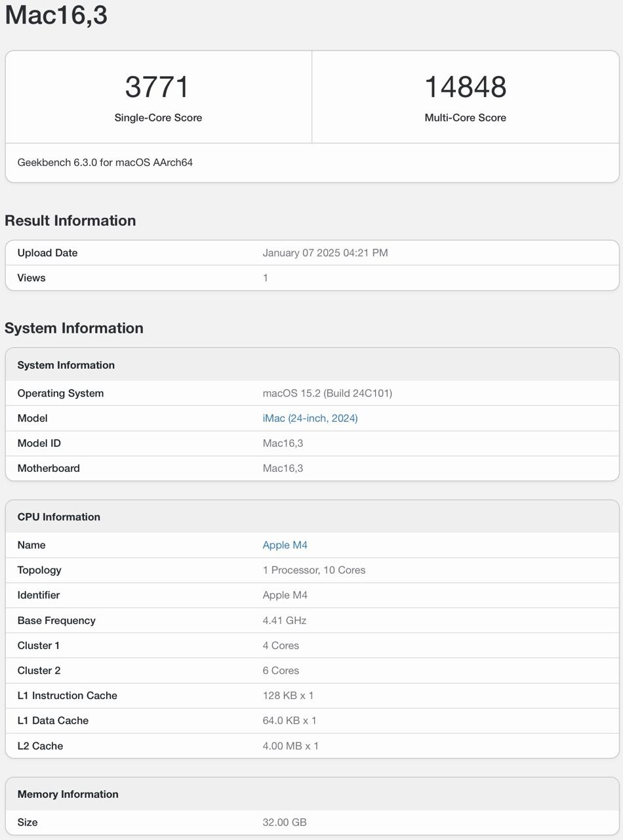Open the iMac (24-inch, 2024) model link

[x=310, y=418]
